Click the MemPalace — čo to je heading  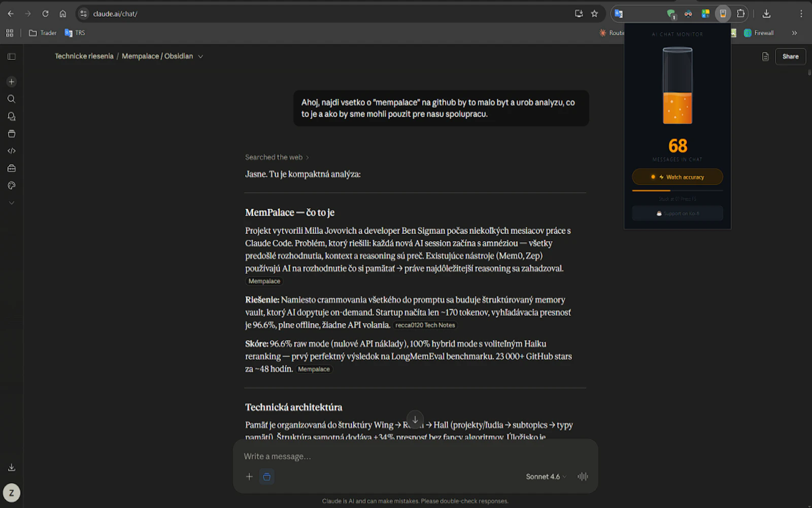(290, 212)
